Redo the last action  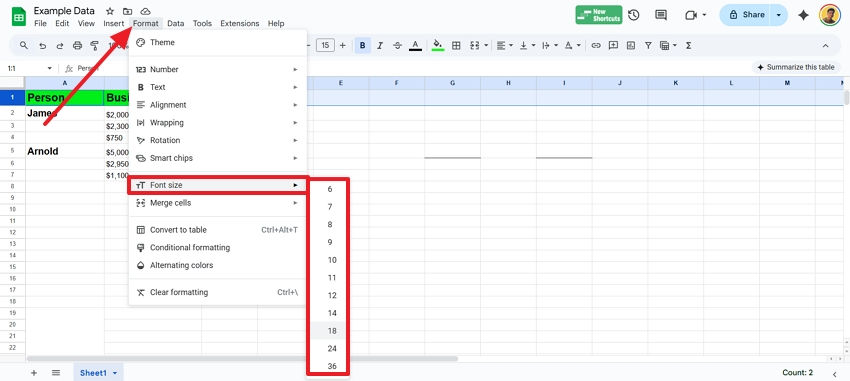click(60, 46)
